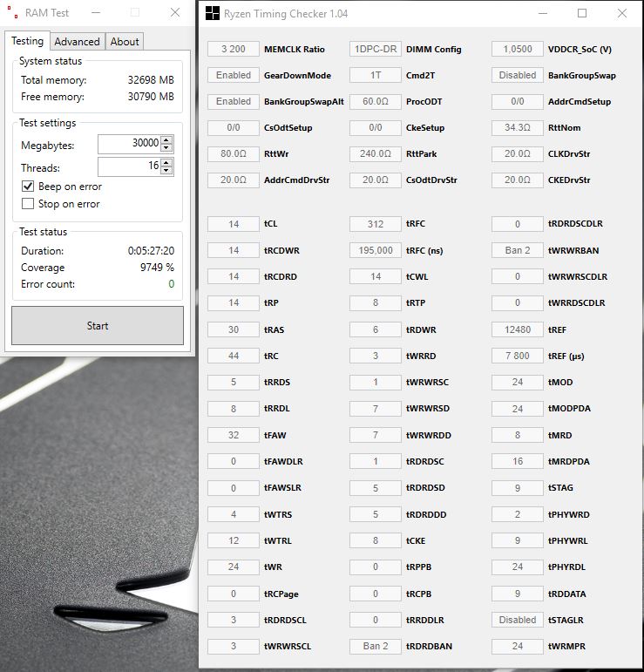The image size is (644, 672).
Task: Click the RttPark value 240.0Ω
Action: click(376, 154)
